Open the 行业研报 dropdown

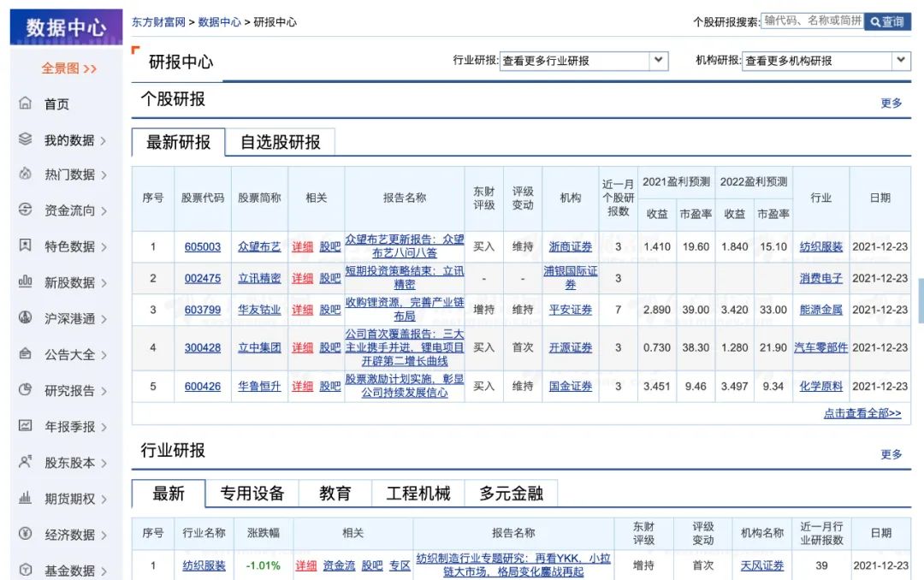pyautogui.click(x=583, y=61)
